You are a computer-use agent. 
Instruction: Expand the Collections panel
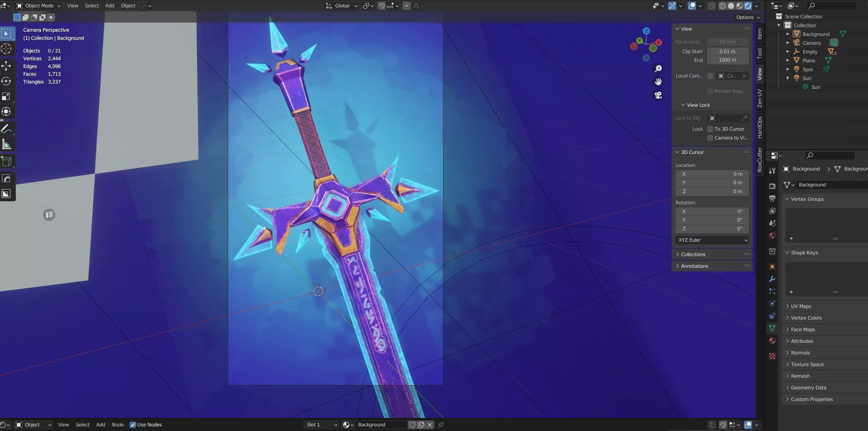tap(712, 254)
